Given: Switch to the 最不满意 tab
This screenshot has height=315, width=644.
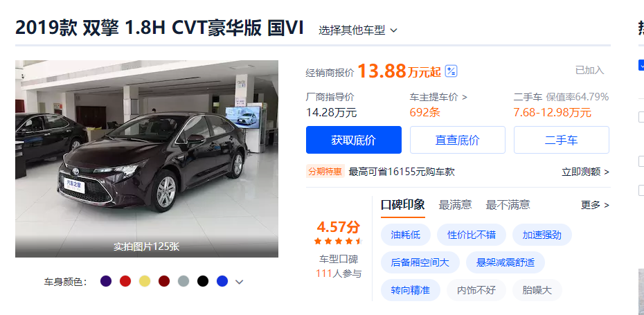Looking at the screenshot, I should point(508,204).
